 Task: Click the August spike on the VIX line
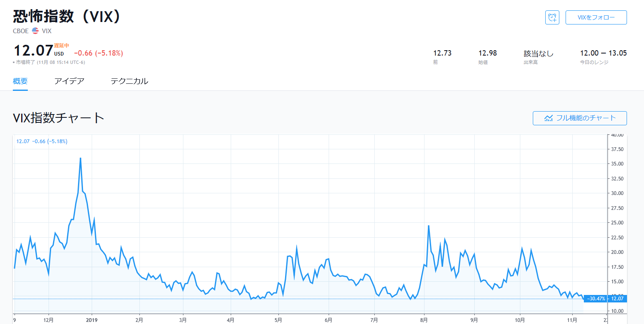428,226
